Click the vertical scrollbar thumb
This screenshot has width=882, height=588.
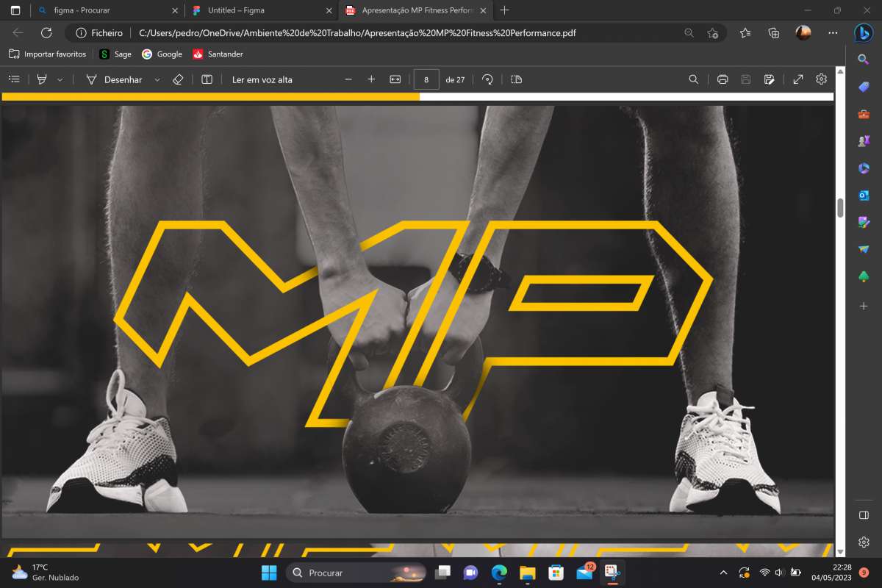(840, 208)
